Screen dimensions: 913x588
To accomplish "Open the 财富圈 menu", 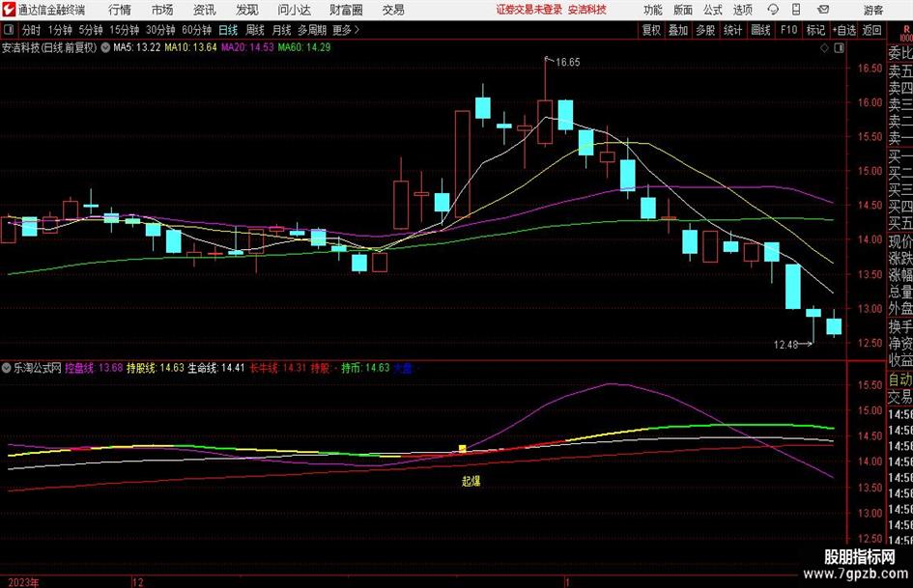I will click(346, 10).
